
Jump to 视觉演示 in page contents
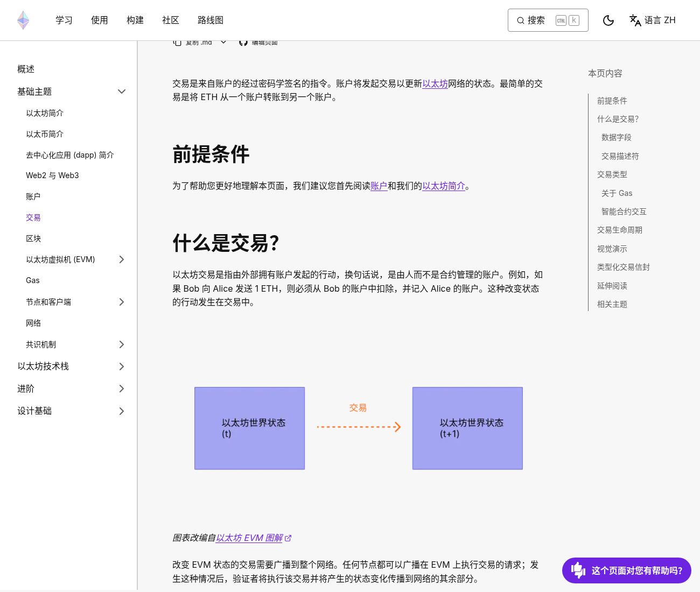(x=612, y=249)
